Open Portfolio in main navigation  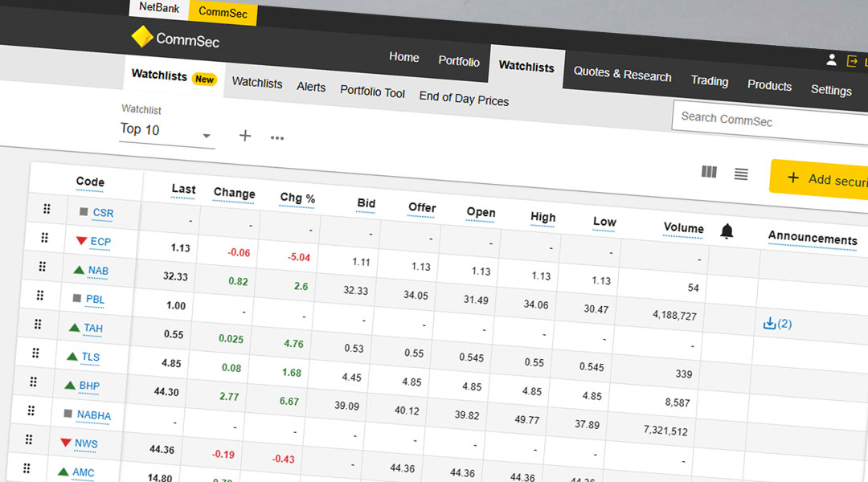(x=459, y=61)
